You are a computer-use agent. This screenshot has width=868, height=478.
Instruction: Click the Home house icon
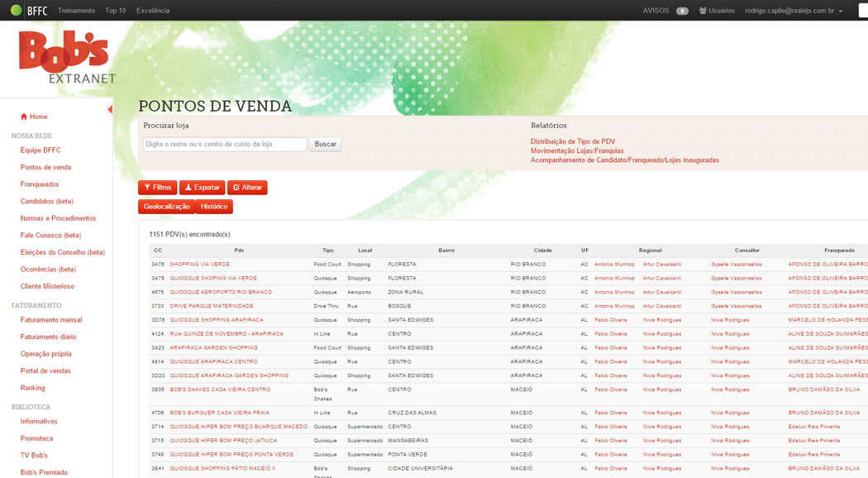click(24, 117)
